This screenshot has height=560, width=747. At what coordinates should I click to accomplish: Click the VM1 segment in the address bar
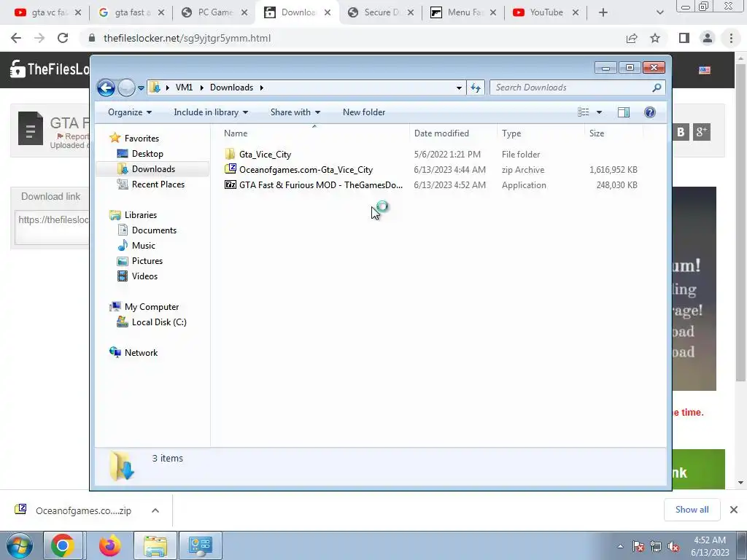[x=184, y=87]
